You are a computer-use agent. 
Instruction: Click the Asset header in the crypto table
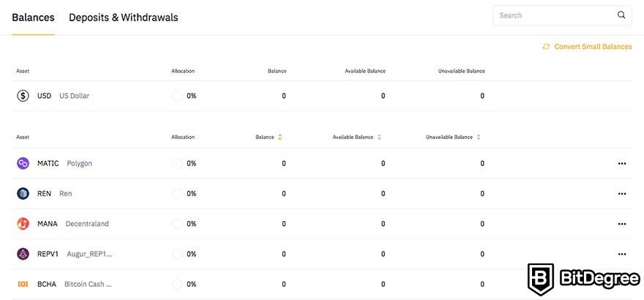23,137
